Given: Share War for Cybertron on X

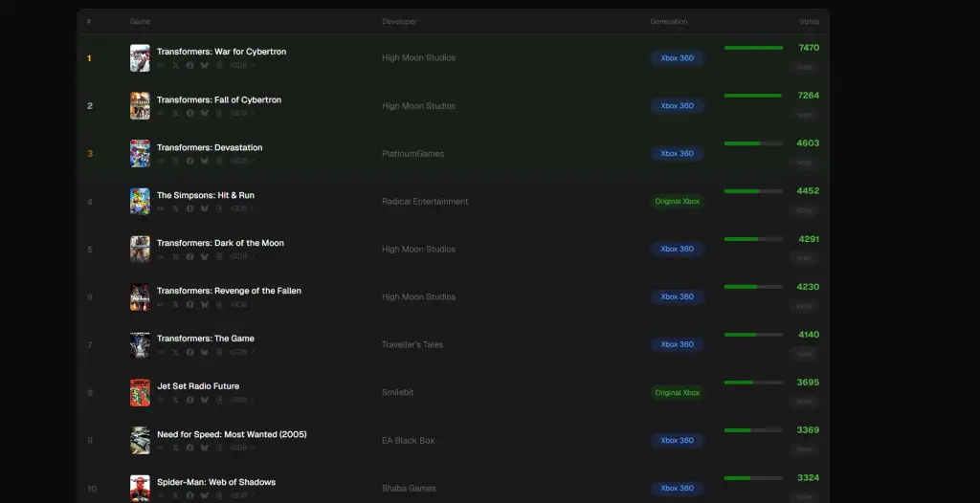Looking at the screenshot, I should point(176,65).
